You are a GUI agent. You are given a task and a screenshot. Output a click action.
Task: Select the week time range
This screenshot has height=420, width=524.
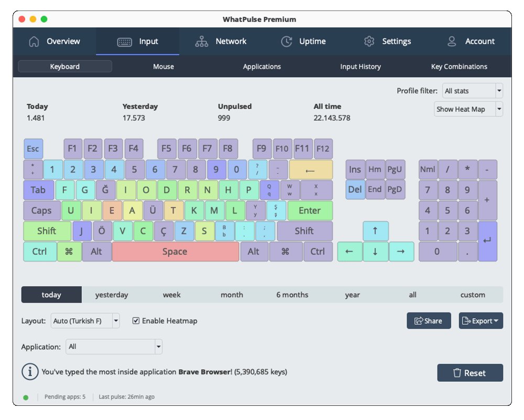(x=172, y=295)
